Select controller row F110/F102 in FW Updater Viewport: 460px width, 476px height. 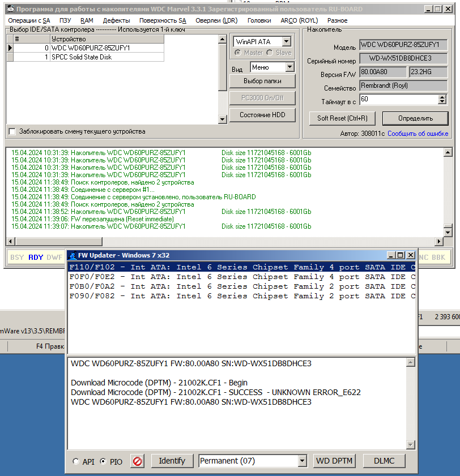[242, 267]
